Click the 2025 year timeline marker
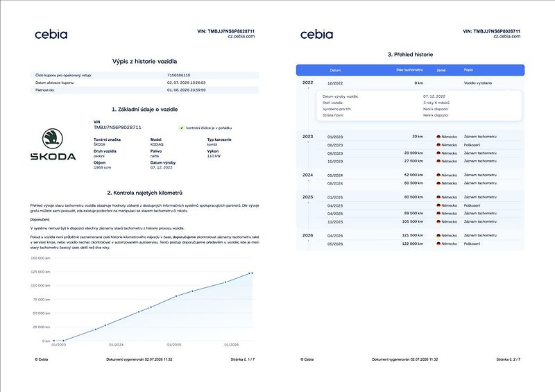 pyautogui.click(x=307, y=197)
